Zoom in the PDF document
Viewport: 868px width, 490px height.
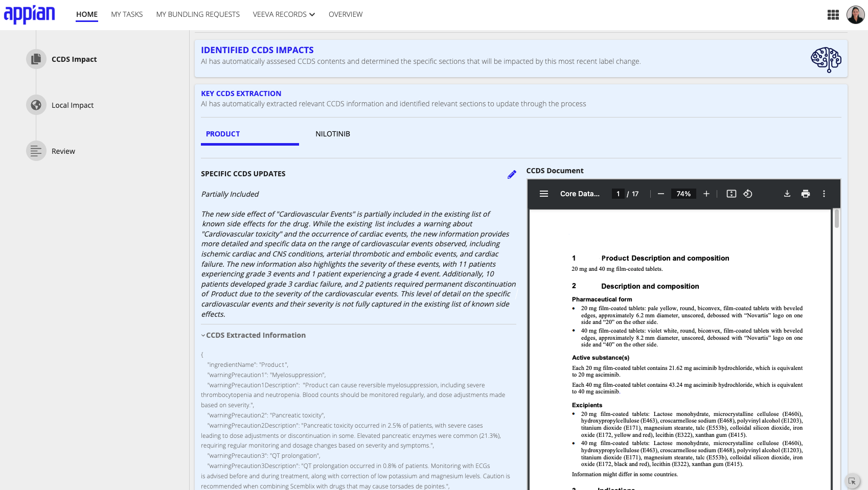(x=706, y=194)
